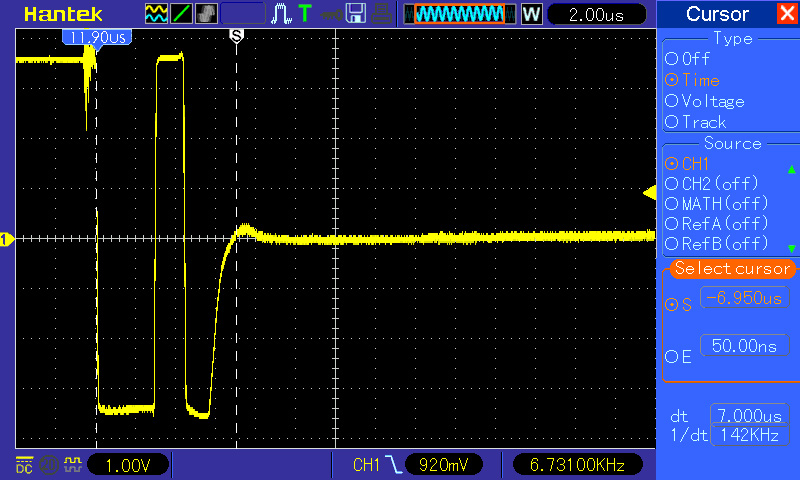The width and height of the screenshot is (800, 480).
Task: Click the yellow waveform acquisition icon
Action: 157,14
